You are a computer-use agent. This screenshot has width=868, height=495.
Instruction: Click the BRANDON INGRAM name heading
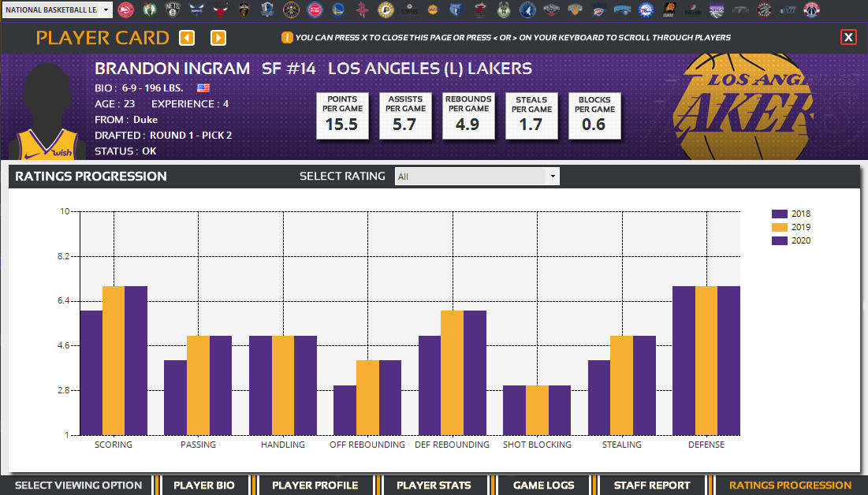tap(172, 68)
